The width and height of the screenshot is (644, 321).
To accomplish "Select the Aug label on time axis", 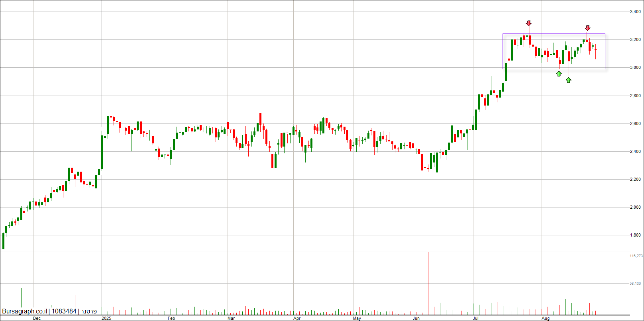I will tap(546, 318).
